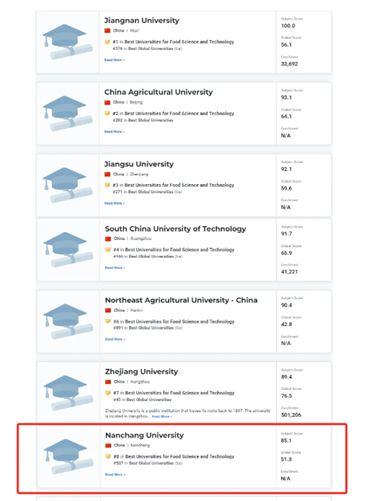Click Northeast Agricultural University cap icon
Viewport: 376px width, 501px height.
pyautogui.click(x=68, y=321)
